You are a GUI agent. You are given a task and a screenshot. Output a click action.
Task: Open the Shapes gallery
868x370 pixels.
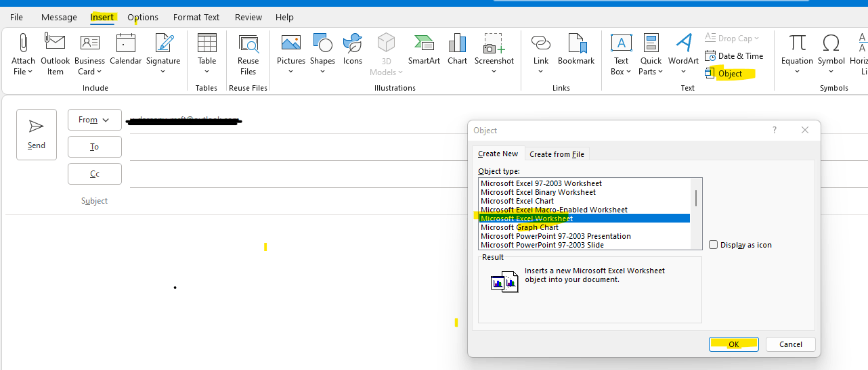pyautogui.click(x=322, y=54)
